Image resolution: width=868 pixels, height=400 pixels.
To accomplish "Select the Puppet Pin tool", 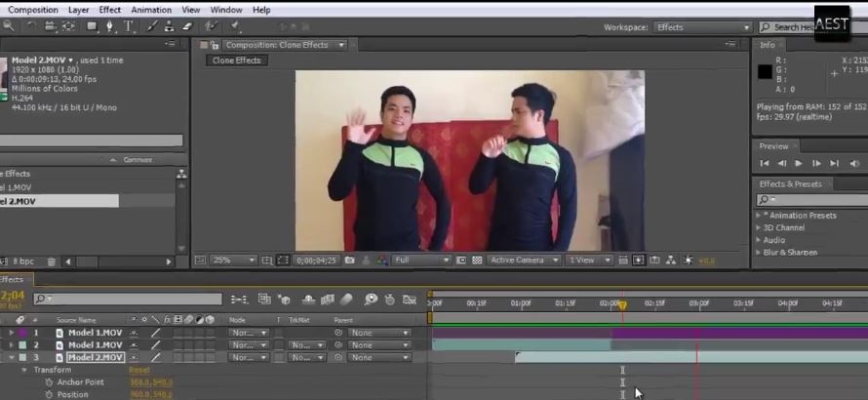I will (235, 26).
